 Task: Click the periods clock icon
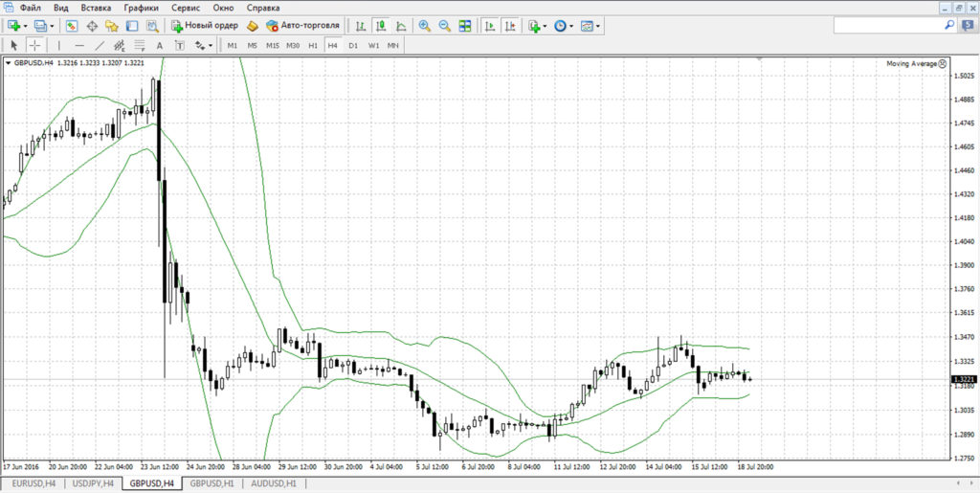(560, 26)
